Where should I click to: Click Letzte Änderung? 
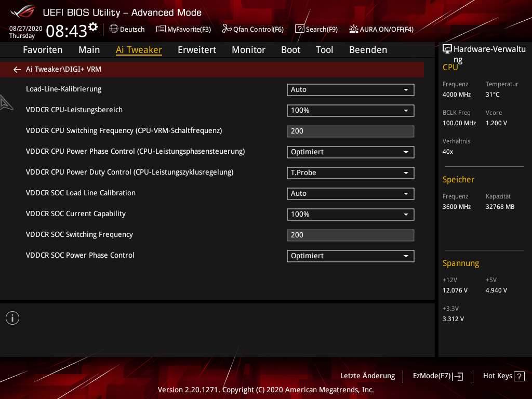[367, 376]
